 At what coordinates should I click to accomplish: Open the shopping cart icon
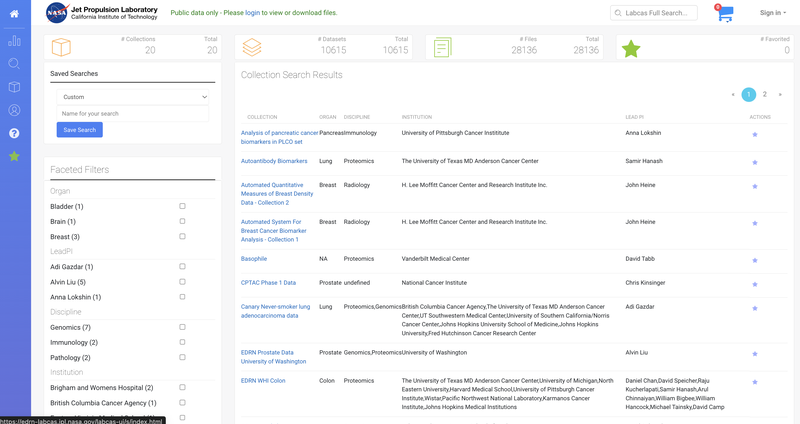click(x=724, y=13)
